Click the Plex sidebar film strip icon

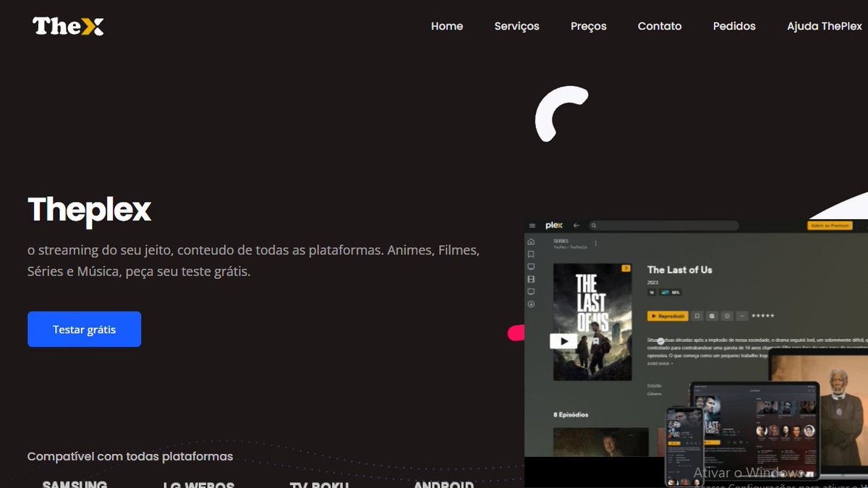pos(531,279)
